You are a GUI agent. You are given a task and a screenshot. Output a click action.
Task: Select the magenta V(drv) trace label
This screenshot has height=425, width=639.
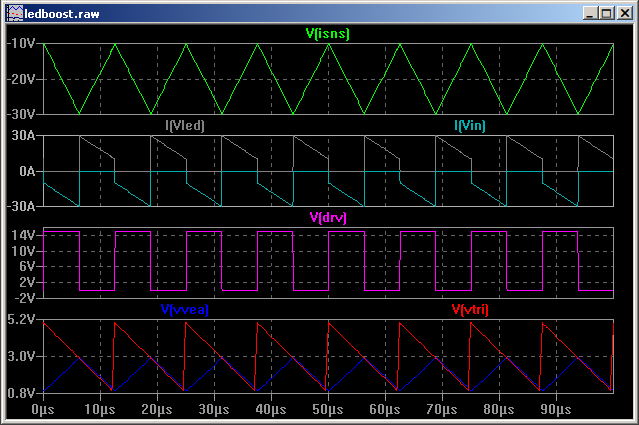[327, 217]
